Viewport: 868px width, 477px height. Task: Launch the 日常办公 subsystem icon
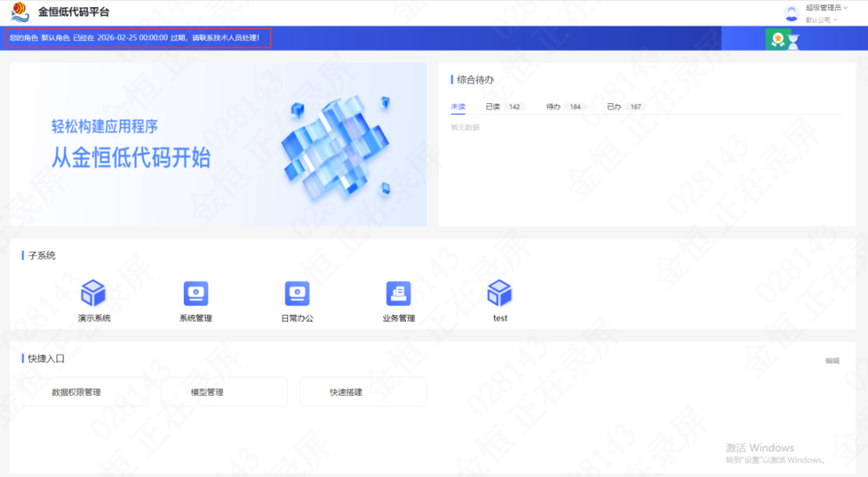coord(297,293)
